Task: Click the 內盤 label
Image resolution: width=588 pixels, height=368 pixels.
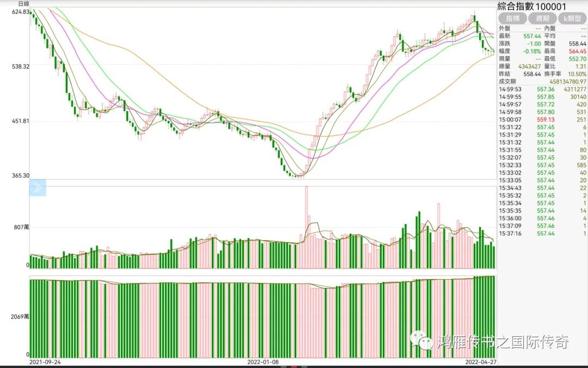Action: (x=550, y=28)
